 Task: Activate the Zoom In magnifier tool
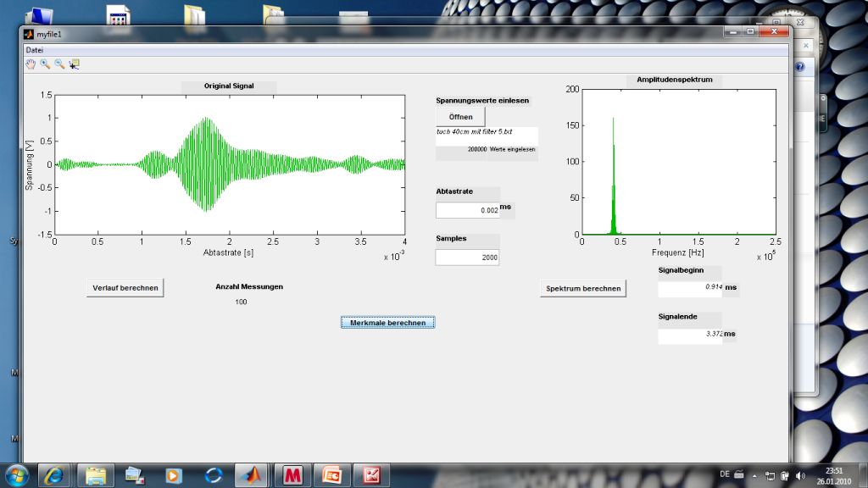point(45,64)
